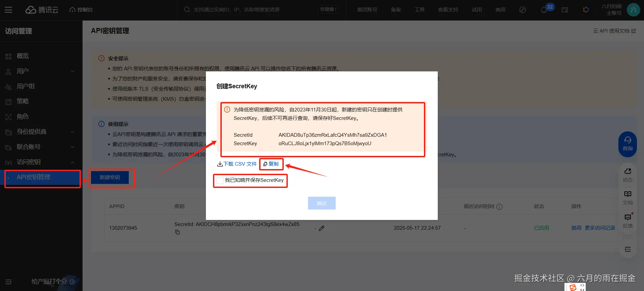The width and height of the screenshot is (644, 291).
Task: Download the CSV file of the key
Action: tap(237, 164)
